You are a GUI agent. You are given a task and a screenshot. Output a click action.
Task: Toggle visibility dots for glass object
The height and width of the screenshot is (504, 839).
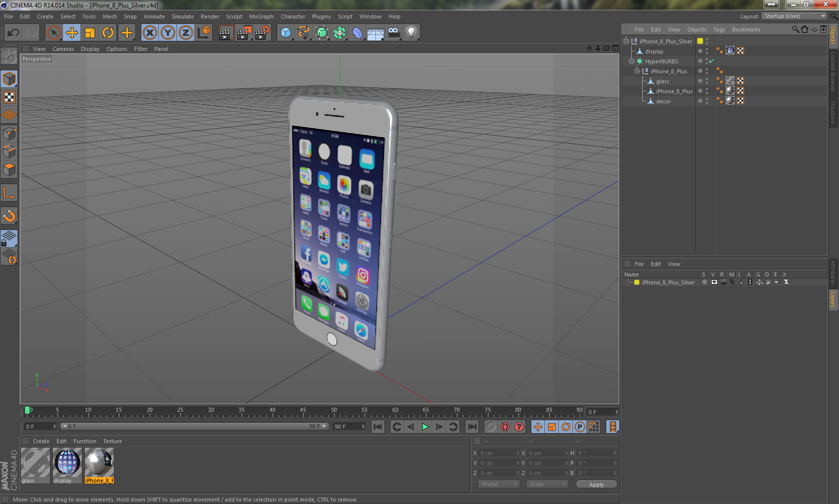tap(707, 81)
